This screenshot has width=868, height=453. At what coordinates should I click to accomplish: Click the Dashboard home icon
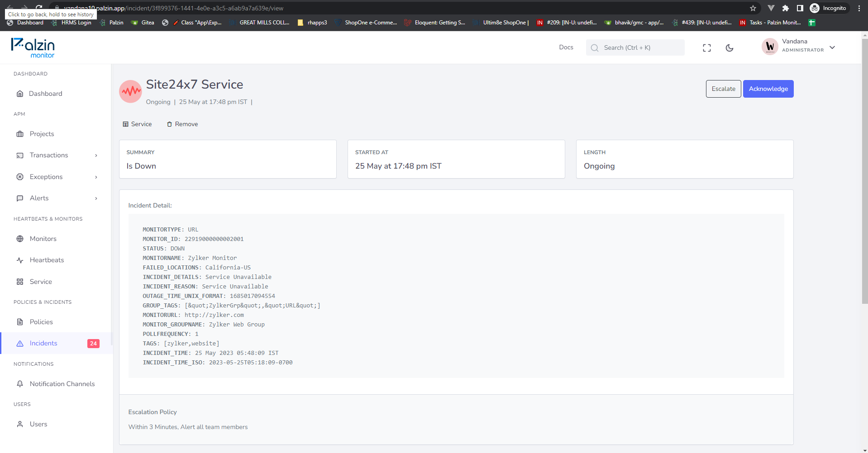click(20, 94)
